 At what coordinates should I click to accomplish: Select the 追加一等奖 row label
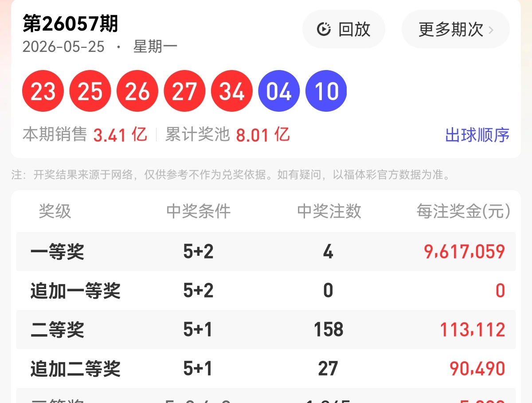75,291
